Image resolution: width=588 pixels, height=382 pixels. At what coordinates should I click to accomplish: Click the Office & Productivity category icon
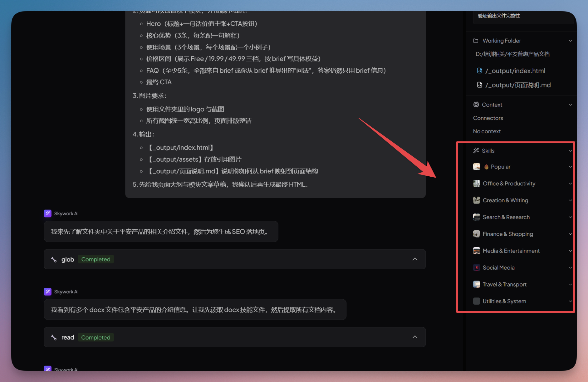[x=477, y=183]
